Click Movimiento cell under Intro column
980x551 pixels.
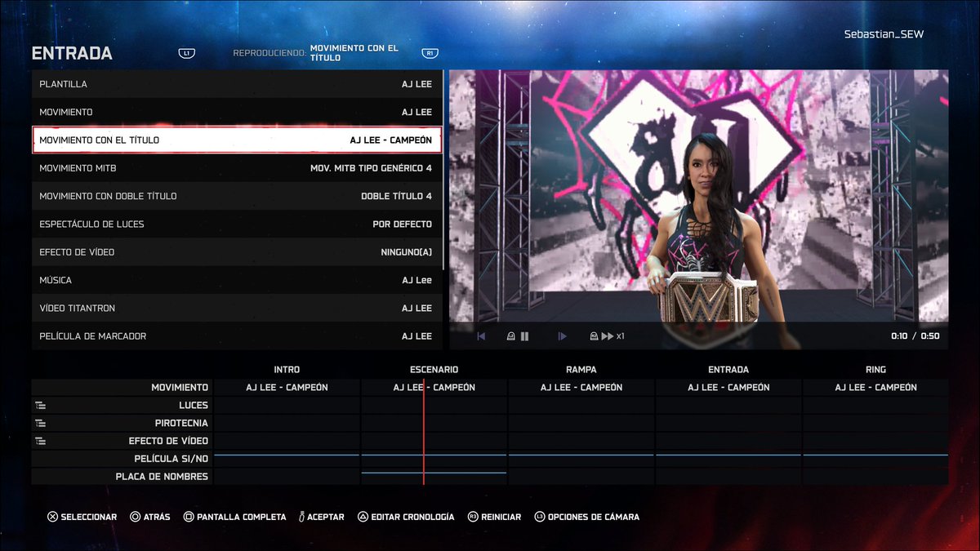pos(287,388)
